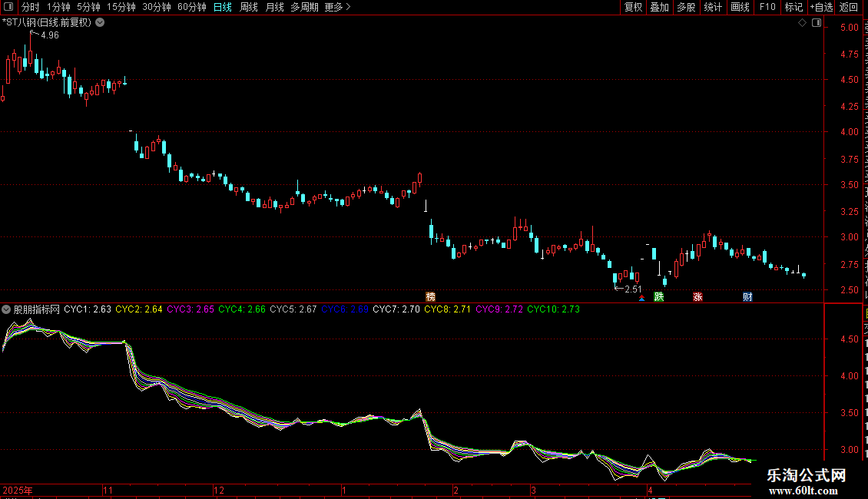Click the month 3 timeline marker
Image resolution: width=868 pixels, height=499 pixels.
533,490
